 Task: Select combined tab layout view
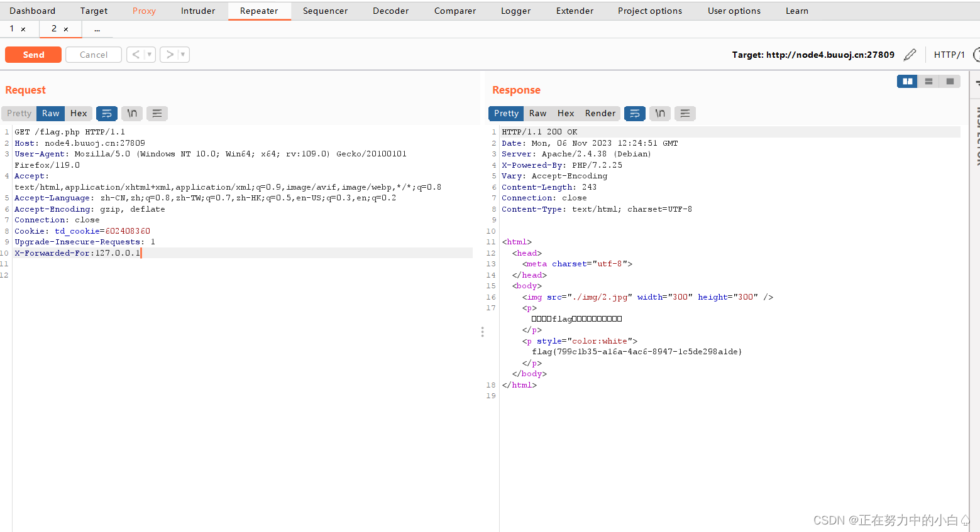click(950, 81)
